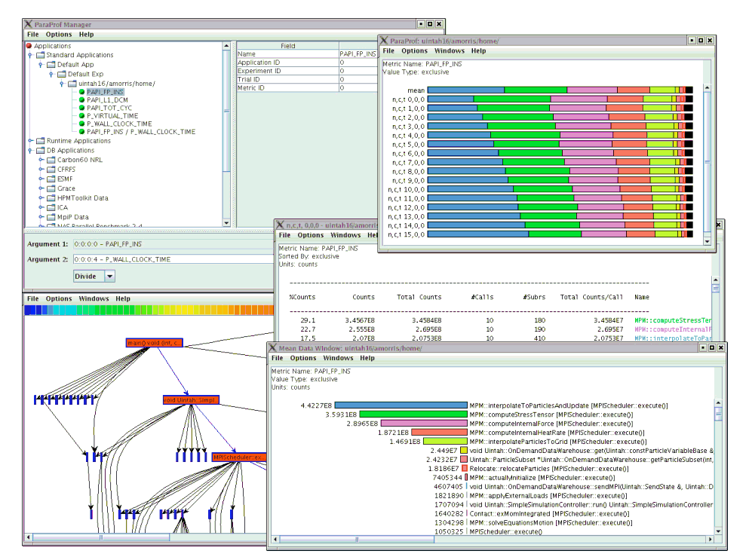This screenshot has width=749, height=560.
Task: Expand the Runtime Applications tree node
Action: point(30,141)
